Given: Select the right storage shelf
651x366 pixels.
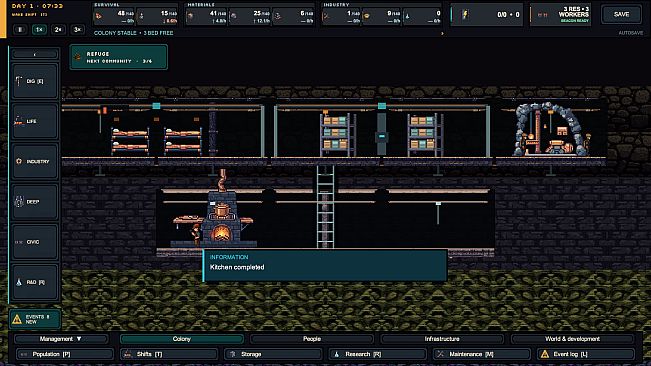Looking at the screenshot, I should [x=425, y=135].
